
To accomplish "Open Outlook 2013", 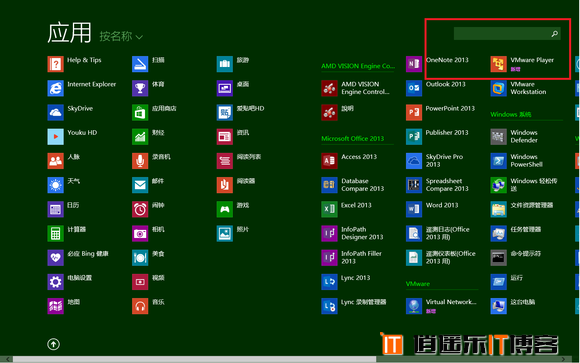I will pos(436,88).
